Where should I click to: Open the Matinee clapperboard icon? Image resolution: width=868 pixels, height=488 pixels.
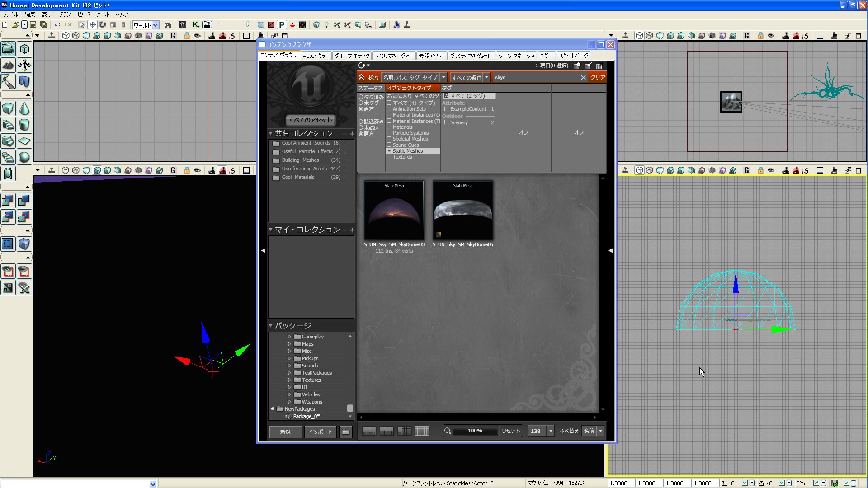(x=207, y=25)
